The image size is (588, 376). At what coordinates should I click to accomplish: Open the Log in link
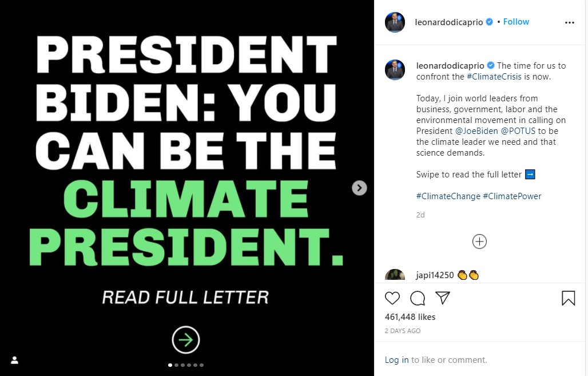[x=396, y=360]
